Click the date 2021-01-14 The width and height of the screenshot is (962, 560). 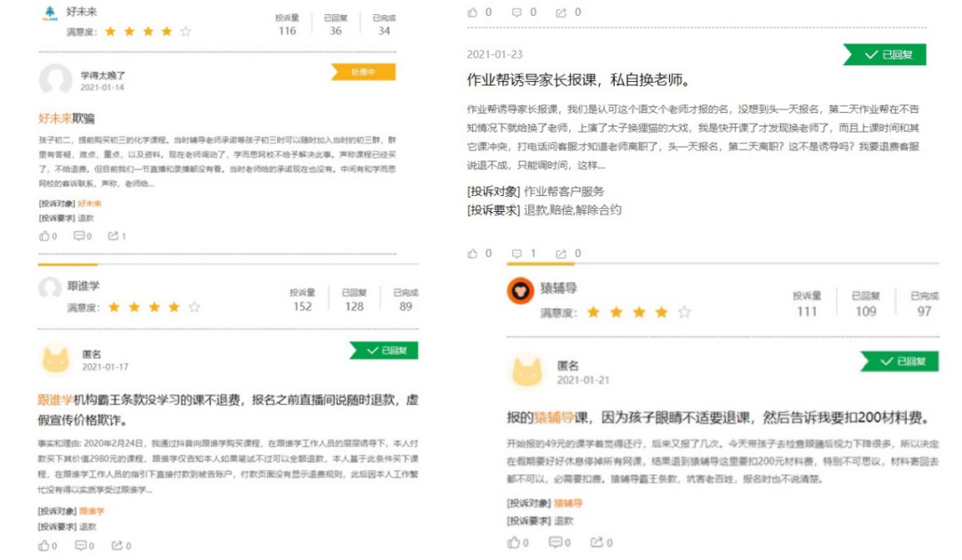102,88
